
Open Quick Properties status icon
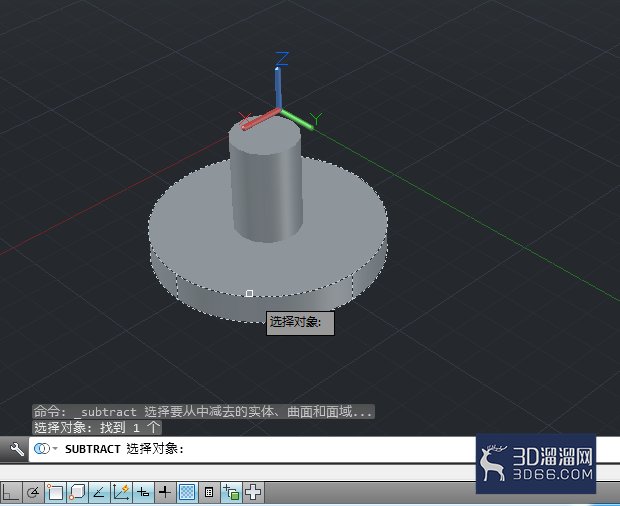(x=209, y=492)
